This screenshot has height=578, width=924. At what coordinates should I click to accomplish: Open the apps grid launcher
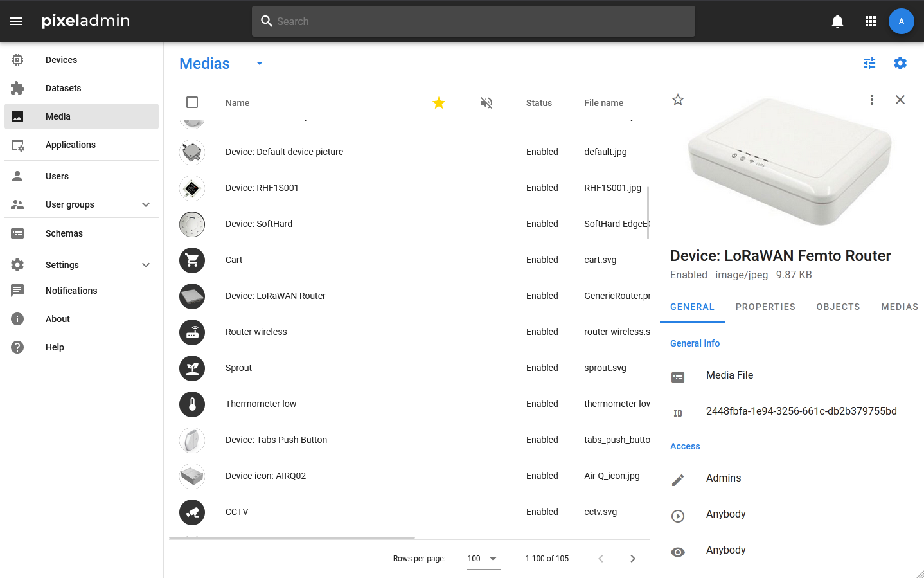(871, 21)
